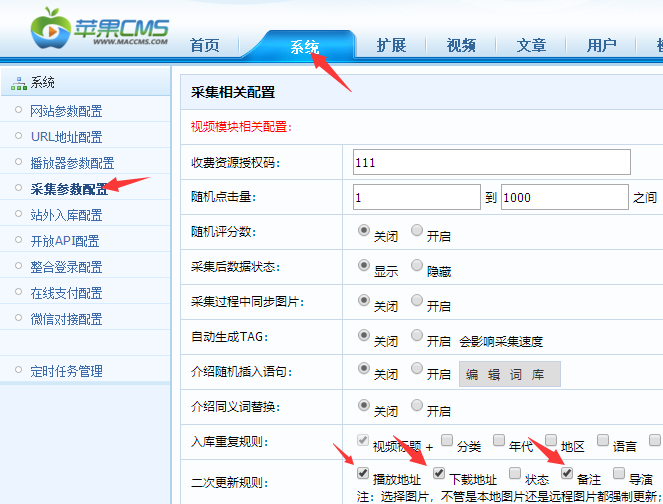Viewport: 663px width, 504px height.
Task: Select URL地址配置 sidebar link
Action: coord(66,137)
